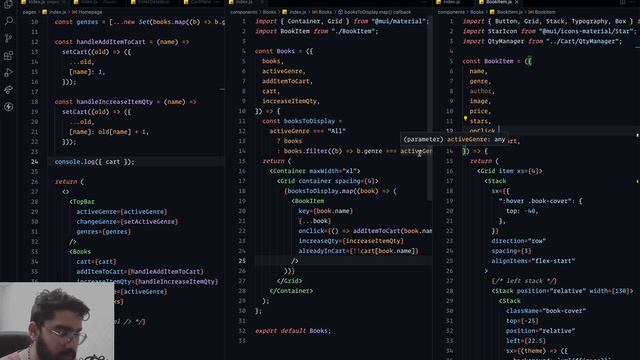Image resolution: width=640 pixels, height=360 pixels.
Task: Click 'import StarIcon from' line
Action: tap(549, 31)
